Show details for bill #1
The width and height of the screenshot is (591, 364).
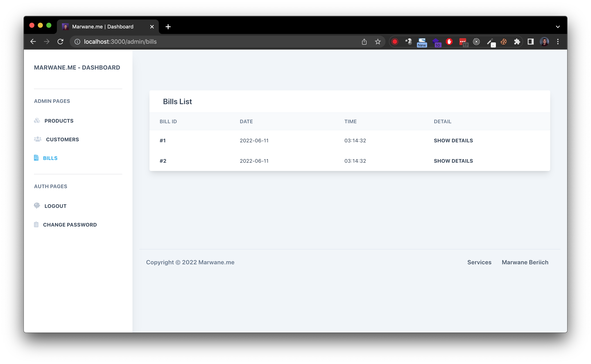(x=453, y=141)
